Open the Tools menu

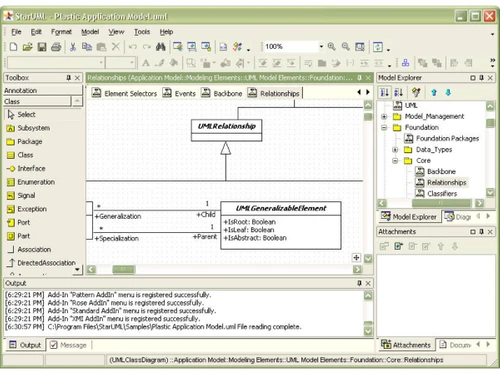[142, 32]
